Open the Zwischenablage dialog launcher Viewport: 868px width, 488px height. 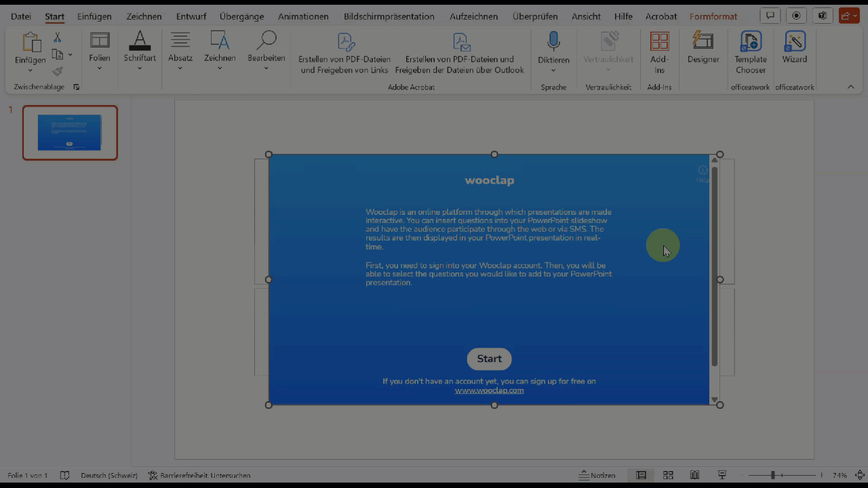click(x=77, y=87)
